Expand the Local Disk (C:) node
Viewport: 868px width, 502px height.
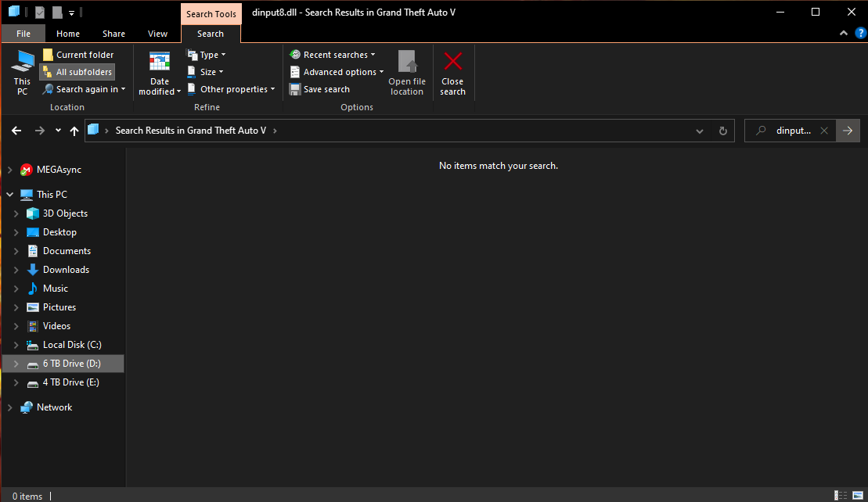16,345
